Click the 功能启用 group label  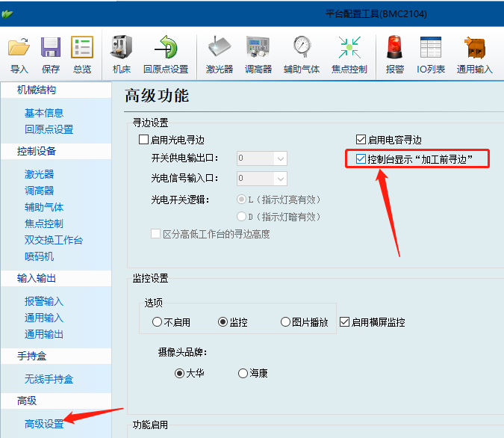(x=150, y=425)
